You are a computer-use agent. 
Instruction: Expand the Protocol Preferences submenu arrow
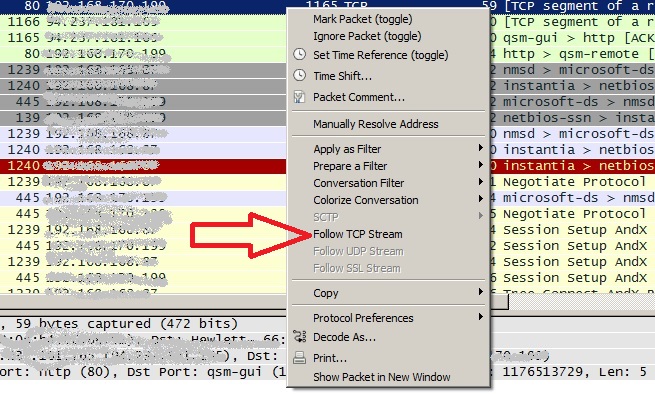pos(480,317)
